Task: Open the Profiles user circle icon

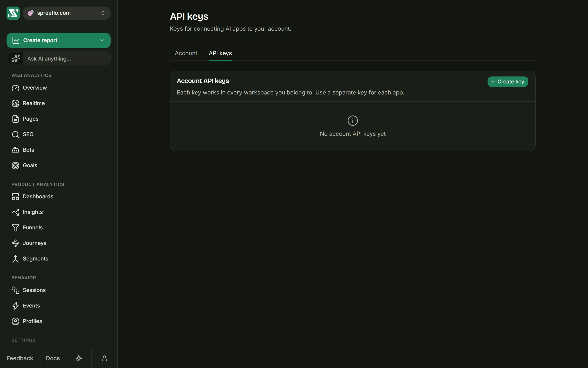Action: (15, 321)
